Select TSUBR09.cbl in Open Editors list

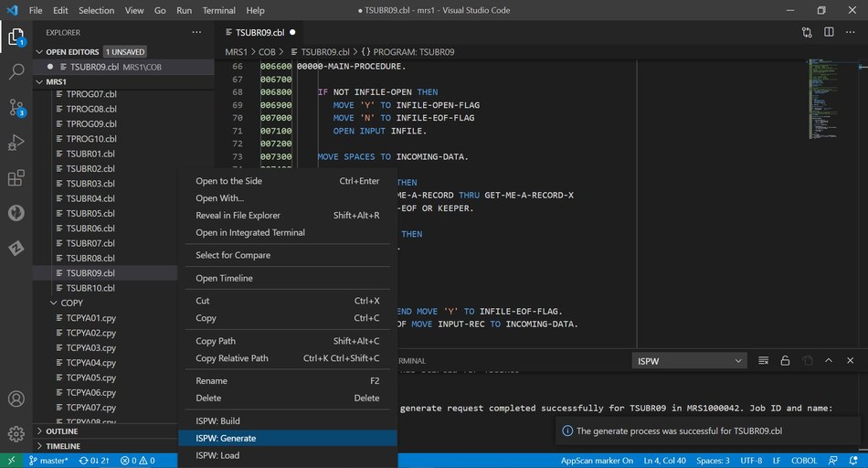123,67
